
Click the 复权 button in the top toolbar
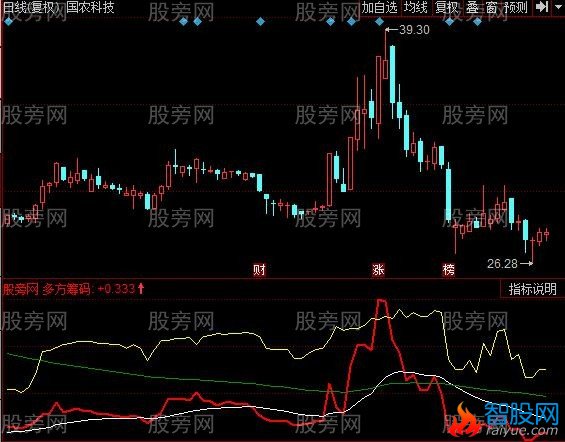tap(446, 8)
